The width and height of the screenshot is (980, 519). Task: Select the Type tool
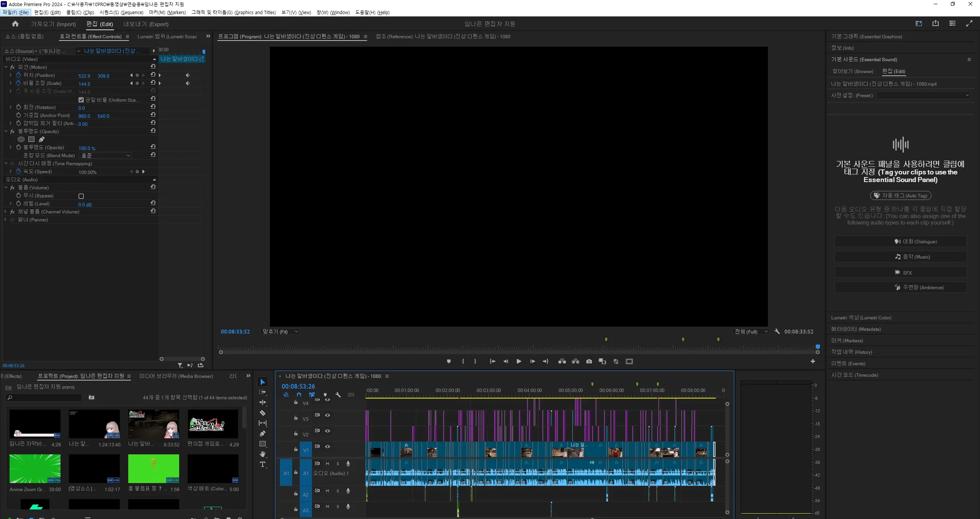(262, 464)
